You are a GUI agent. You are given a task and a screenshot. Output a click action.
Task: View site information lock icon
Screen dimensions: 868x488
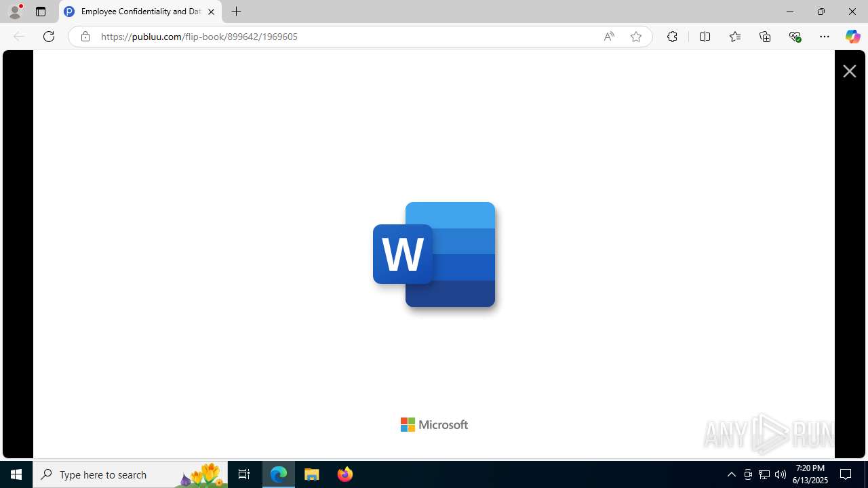click(x=85, y=37)
